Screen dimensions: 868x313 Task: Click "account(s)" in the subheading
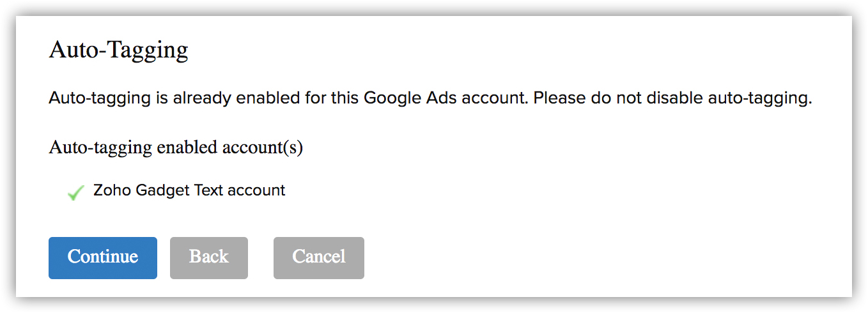click(x=262, y=148)
